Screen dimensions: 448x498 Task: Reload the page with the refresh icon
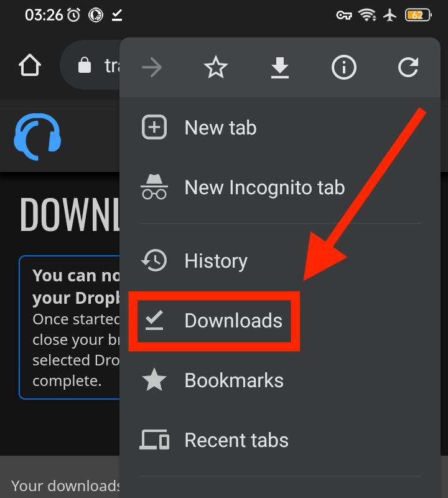(x=408, y=67)
